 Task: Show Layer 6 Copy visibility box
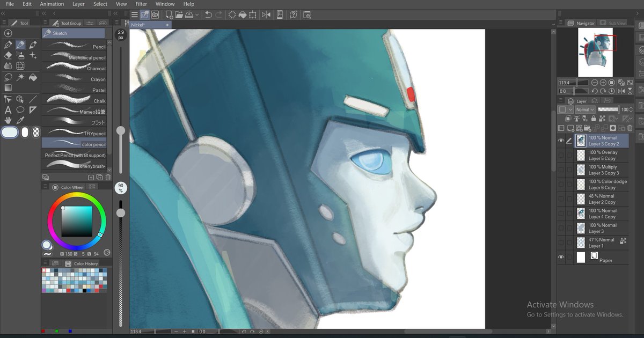(561, 184)
